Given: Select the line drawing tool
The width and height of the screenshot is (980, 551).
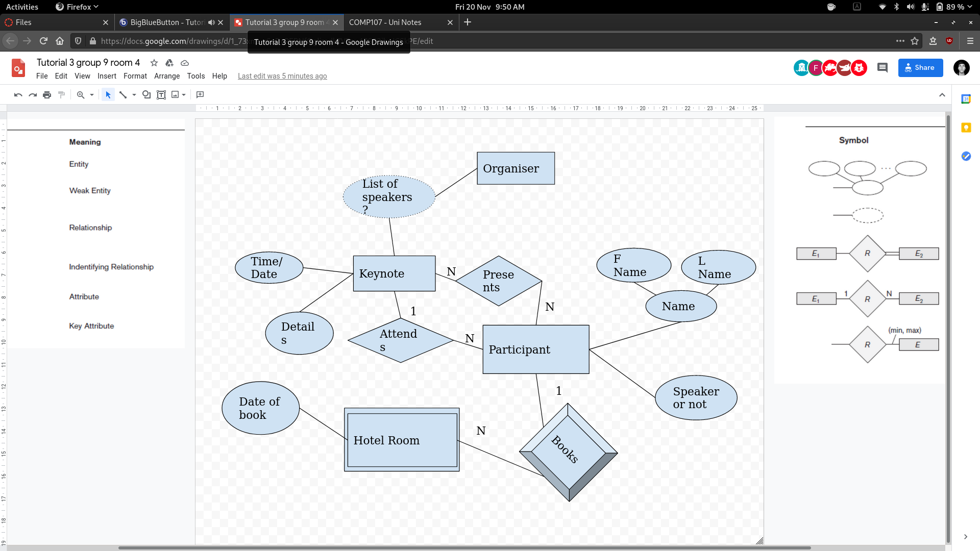Looking at the screenshot, I should tap(123, 94).
